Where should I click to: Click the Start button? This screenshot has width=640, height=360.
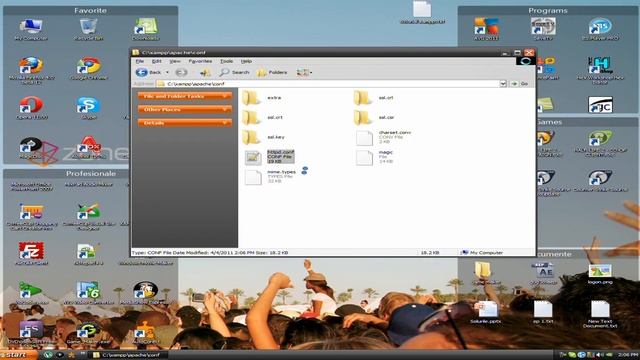point(18,355)
